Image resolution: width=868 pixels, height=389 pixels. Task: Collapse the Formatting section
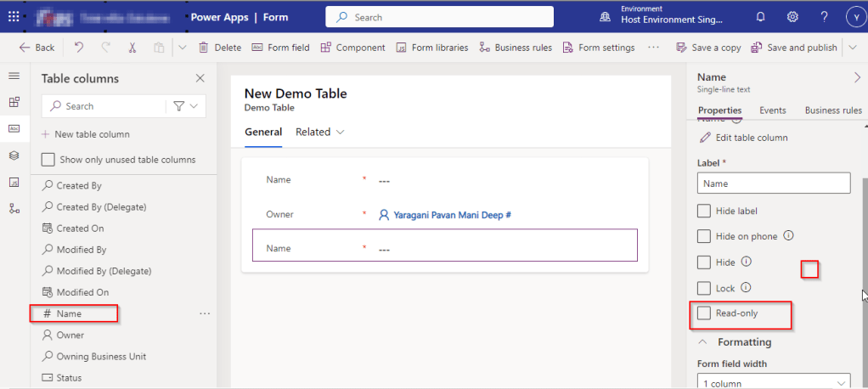click(703, 342)
